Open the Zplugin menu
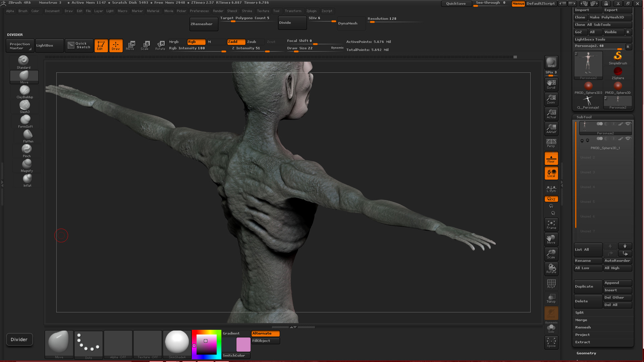The height and width of the screenshot is (362, 644). point(311,11)
